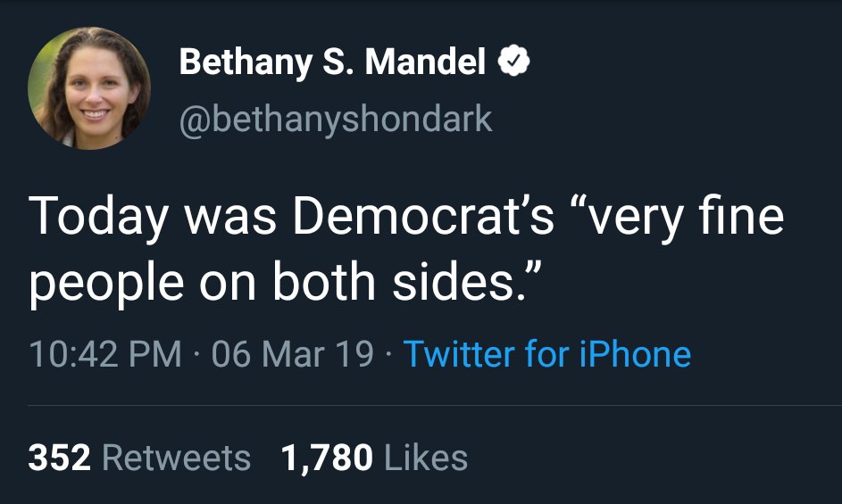Click the 06 Mar 19 date
This screenshot has width=842, height=504.
pyautogui.click(x=293, y=353)
